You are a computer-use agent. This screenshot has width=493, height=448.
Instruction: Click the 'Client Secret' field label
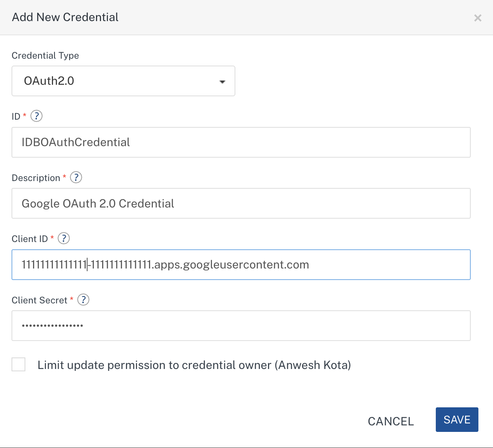pyautogui.click(x=40, y=300)
